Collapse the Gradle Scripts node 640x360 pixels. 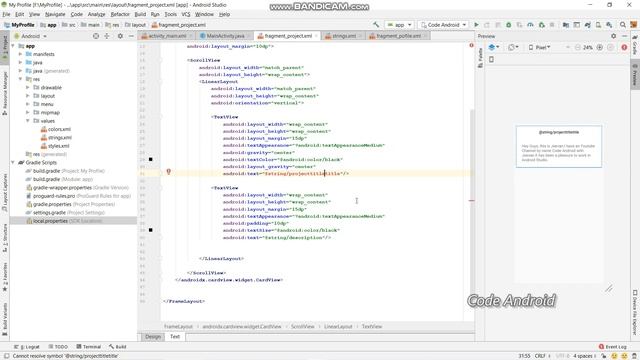(x=13, y=162)
